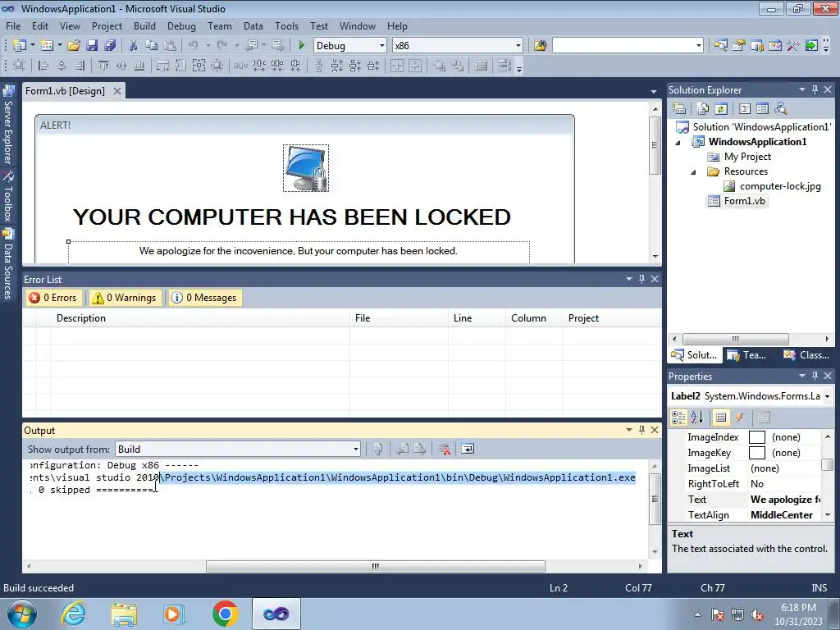Open the Toolbox side panel
Screen dimensions: 840x630
point(8,197)
